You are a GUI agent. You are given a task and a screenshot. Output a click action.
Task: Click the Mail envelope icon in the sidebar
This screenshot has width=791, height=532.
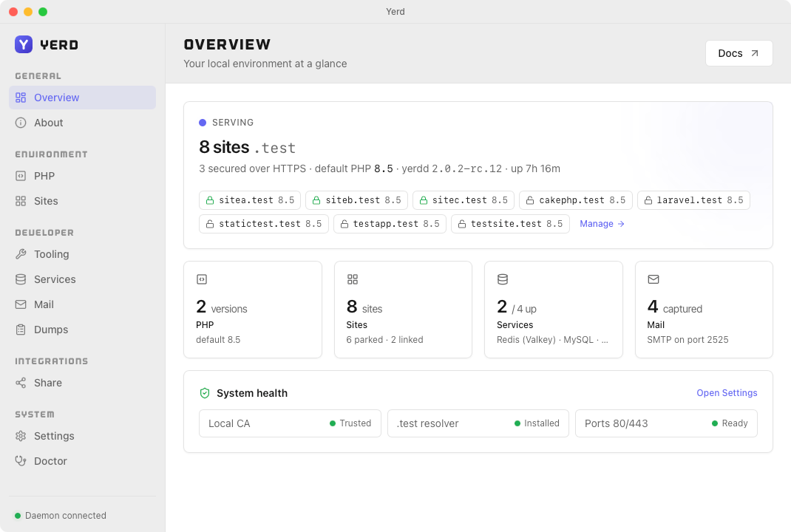pyautogui.click(x=21, y=304)
